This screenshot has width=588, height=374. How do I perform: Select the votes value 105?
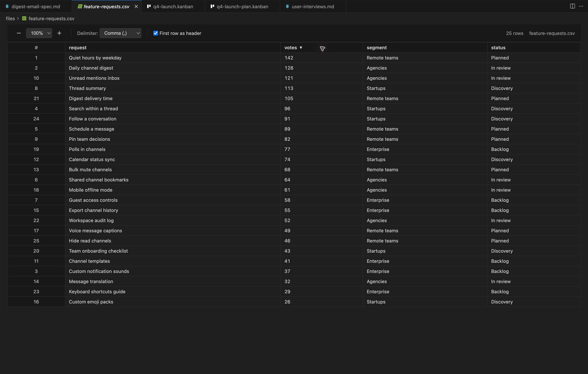[x=322, y=99]
